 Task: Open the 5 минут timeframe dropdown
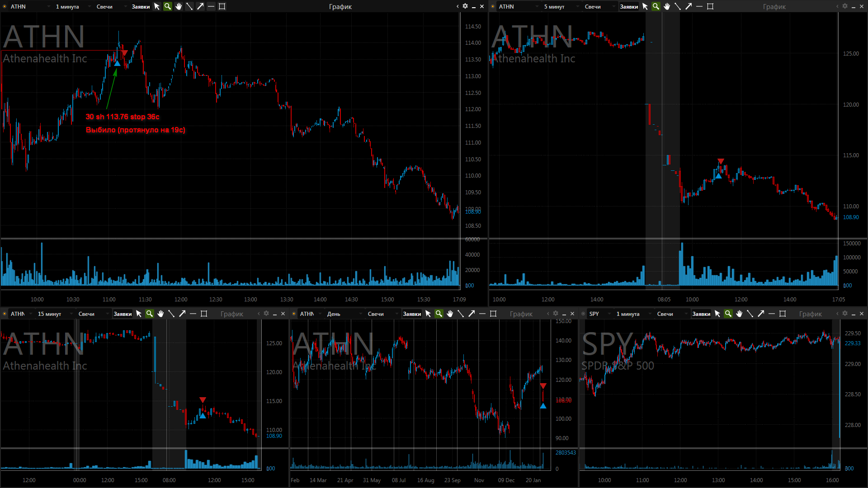pos(561,7)
